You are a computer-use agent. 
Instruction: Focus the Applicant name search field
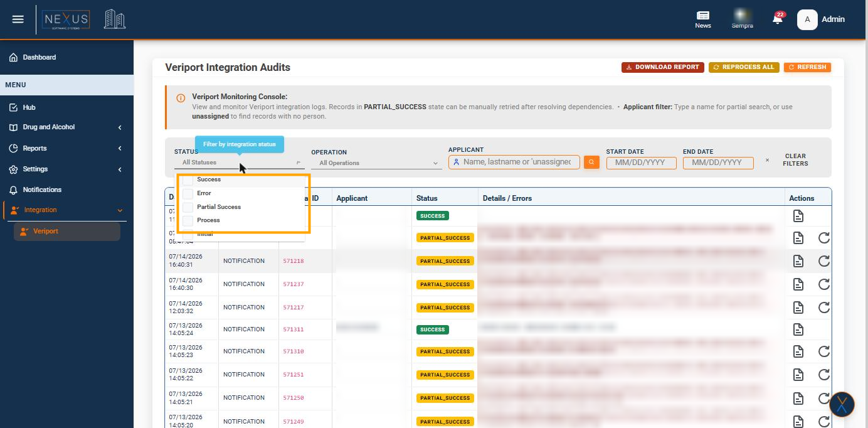pyautogui.click(x=514, y=162)
